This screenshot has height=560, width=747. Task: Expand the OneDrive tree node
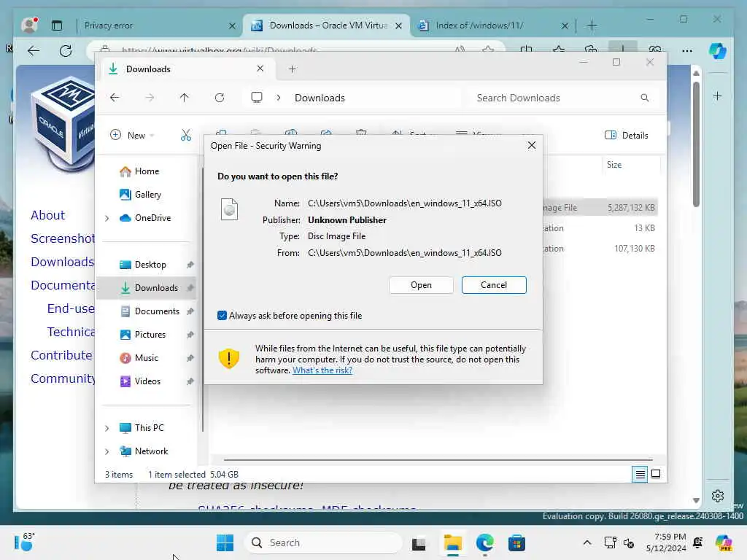(107, 218)
